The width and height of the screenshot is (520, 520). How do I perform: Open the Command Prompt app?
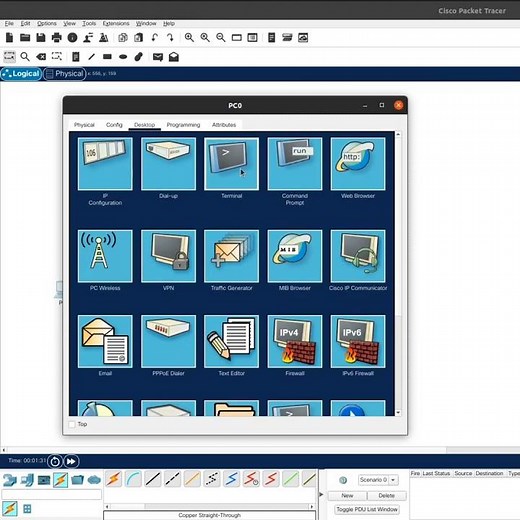point(295,164)
